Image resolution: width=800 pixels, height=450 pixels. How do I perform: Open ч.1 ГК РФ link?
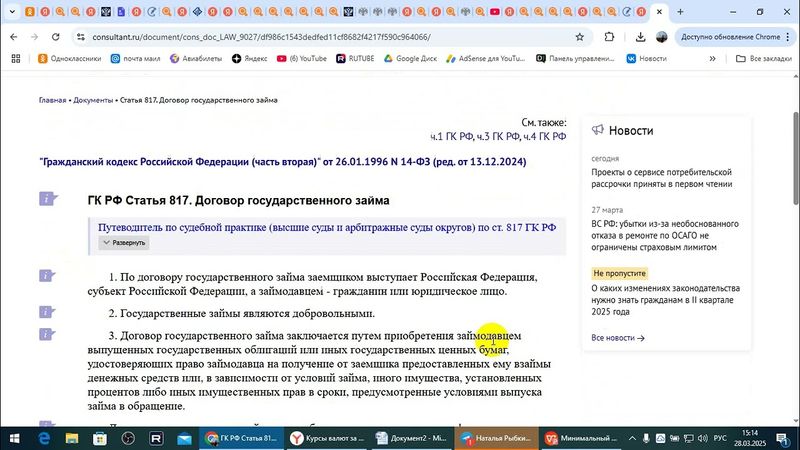tap(452, 136)
